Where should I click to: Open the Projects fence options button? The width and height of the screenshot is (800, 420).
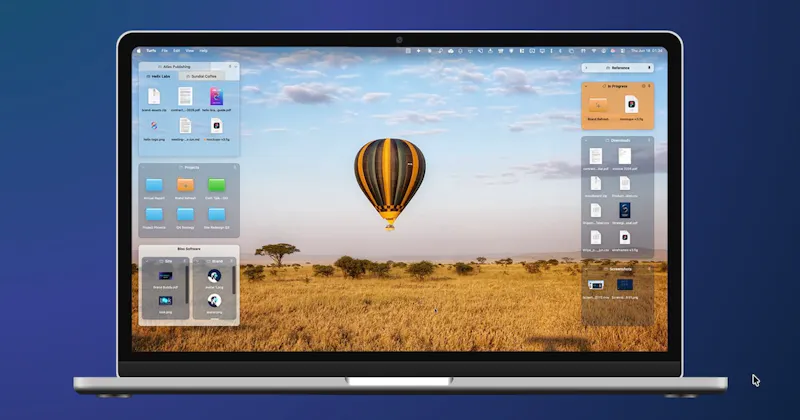coord(235,167)
